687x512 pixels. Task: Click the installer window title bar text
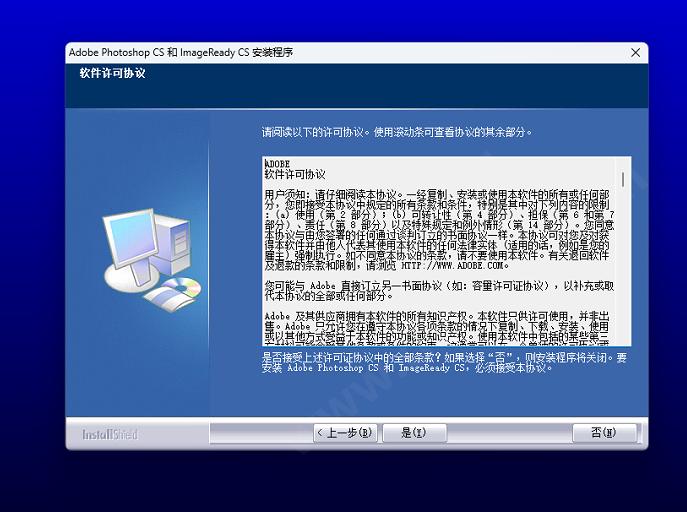coord(181,53)
